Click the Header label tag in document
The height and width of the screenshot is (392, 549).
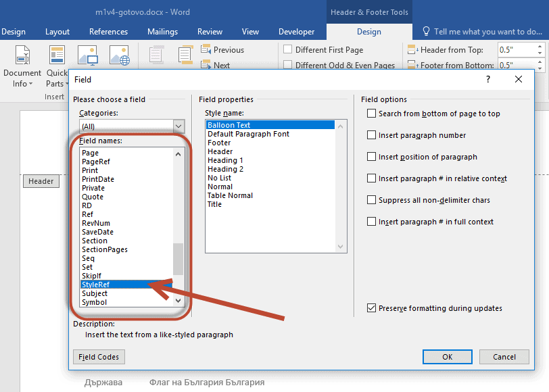(41, 181)
